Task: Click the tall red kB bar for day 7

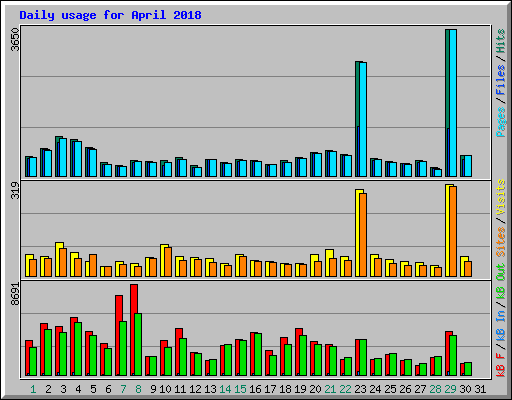Action: (119, 335)
